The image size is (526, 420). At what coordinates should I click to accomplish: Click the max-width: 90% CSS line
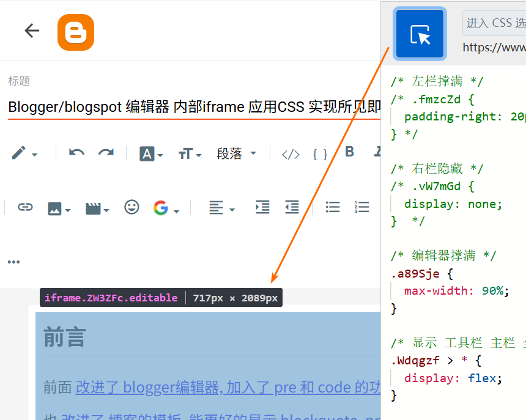(456, 290)
